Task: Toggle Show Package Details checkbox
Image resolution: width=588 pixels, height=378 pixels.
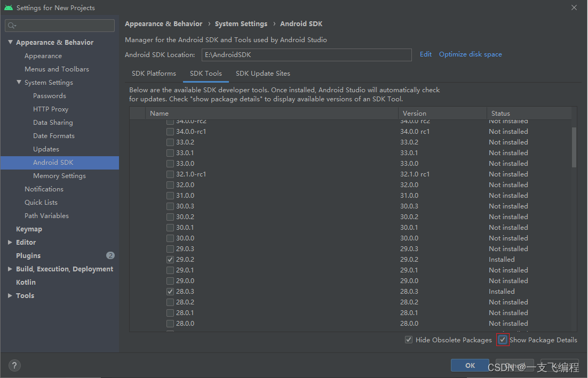Action: (x=503, y=340)
